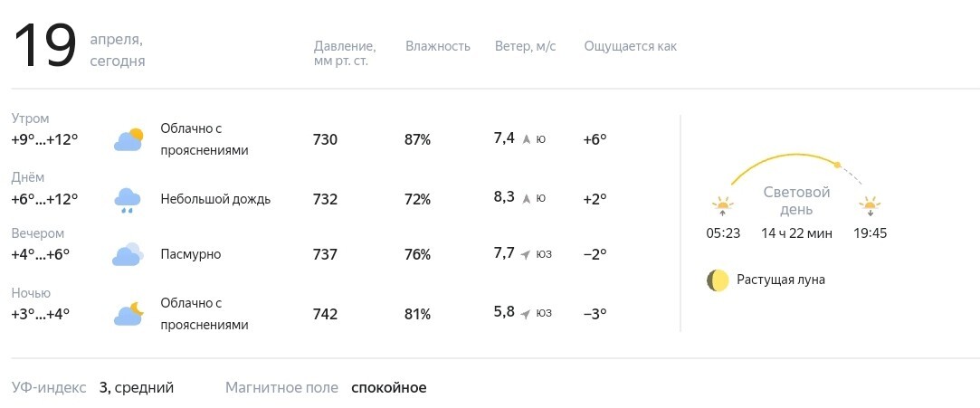Click the sun position dot on daylight arc
The width and height of the screenshot is (980, 408).
tap(838, 166)
